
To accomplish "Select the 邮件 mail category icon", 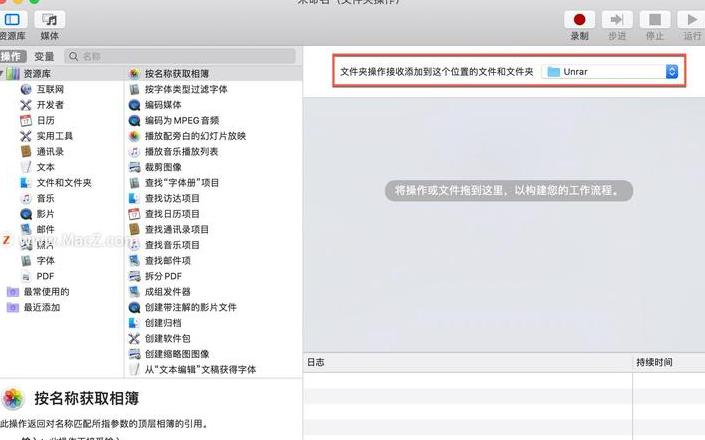I will tap(26, 229).
